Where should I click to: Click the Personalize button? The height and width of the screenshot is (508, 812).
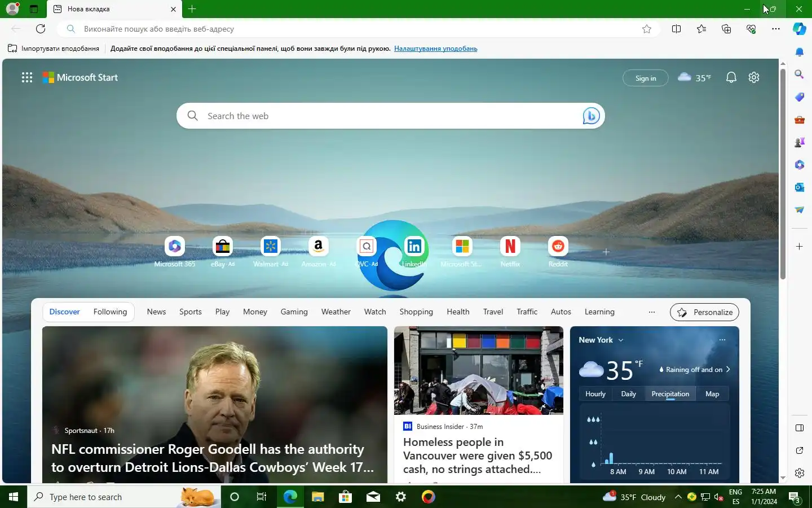[x=705, y=312]
